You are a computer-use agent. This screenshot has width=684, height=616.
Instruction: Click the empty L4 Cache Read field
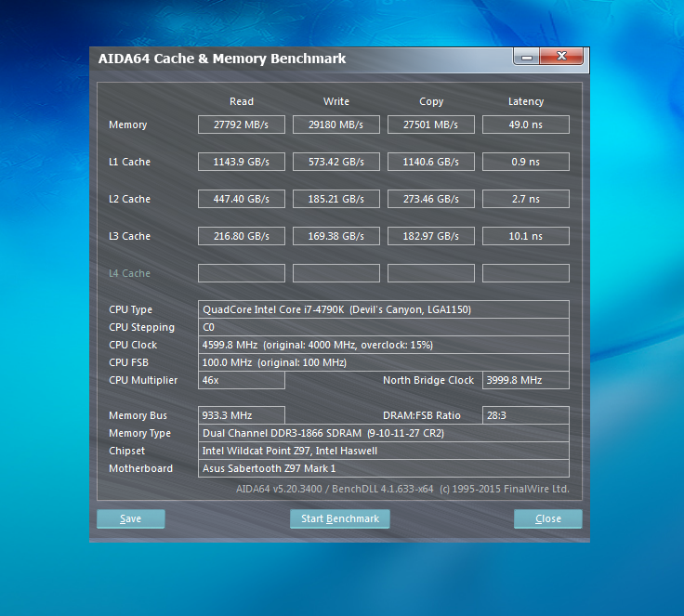(242, 273)
